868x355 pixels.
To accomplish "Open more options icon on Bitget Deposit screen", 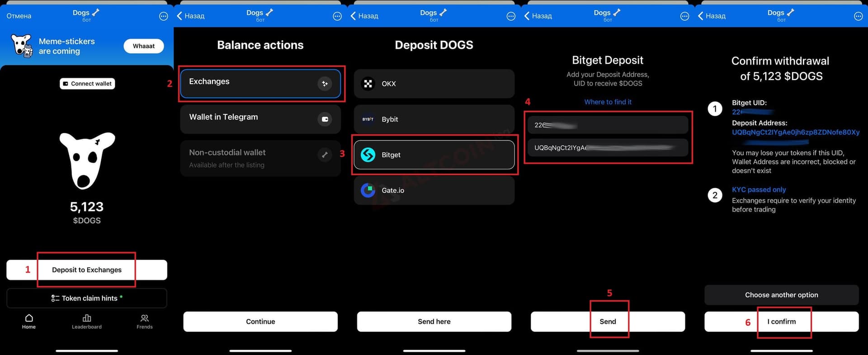I will pos(684,16).
